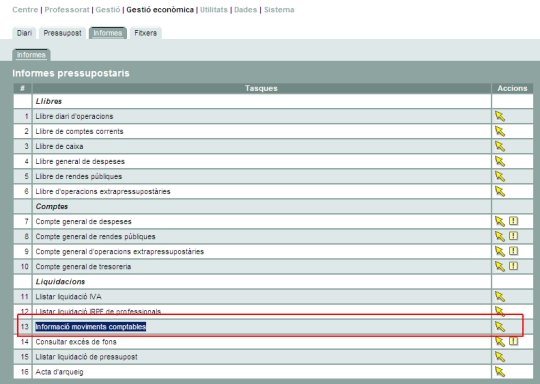540x384 pixels.
Task: Click warning icon for Compte general de tresoreria
Action: coord(513,266)
